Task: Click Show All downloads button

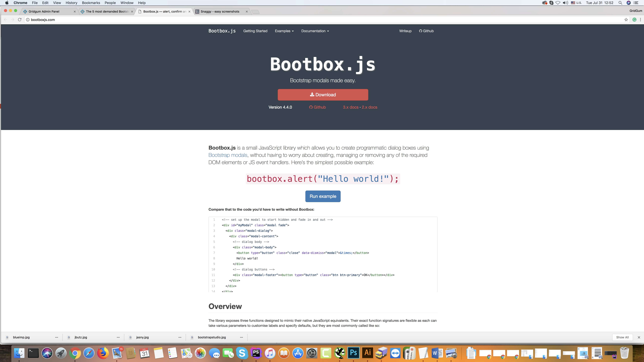Action: coord(622,337)
